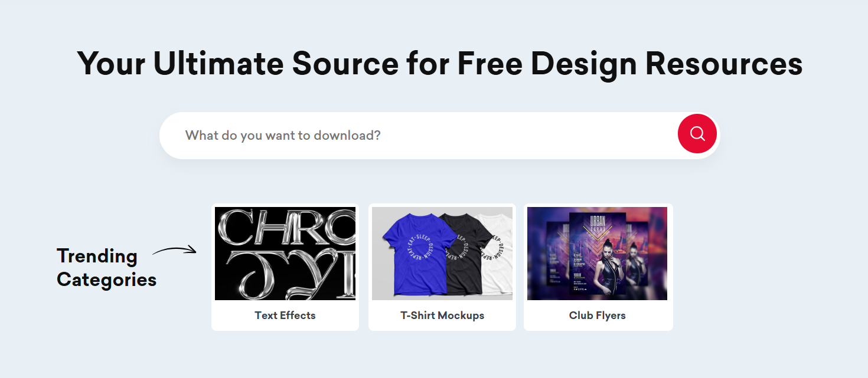
Task: Click the red magnifier search button
Action: pyautogui.click(x=697, y=134)
